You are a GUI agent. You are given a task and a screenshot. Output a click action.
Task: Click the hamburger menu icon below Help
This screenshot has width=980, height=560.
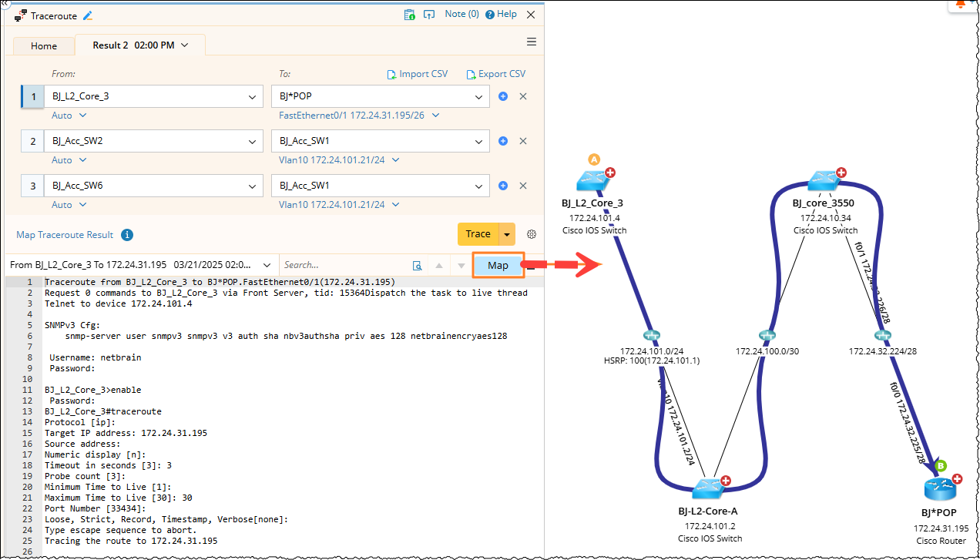(531, 42)
